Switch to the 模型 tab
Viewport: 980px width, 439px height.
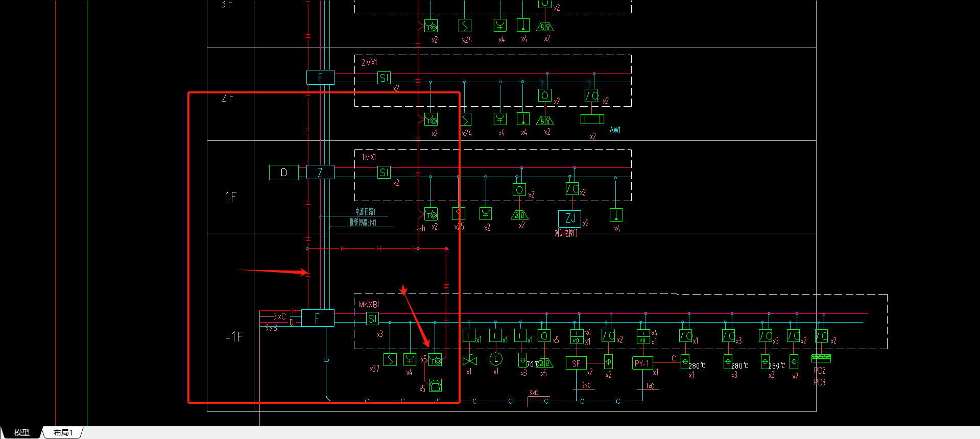21,432
